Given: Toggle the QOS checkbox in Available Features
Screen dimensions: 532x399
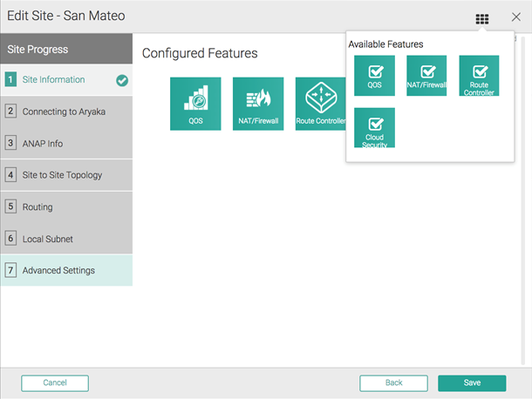Looking at the screenshot, I should (x=374, y=71).
